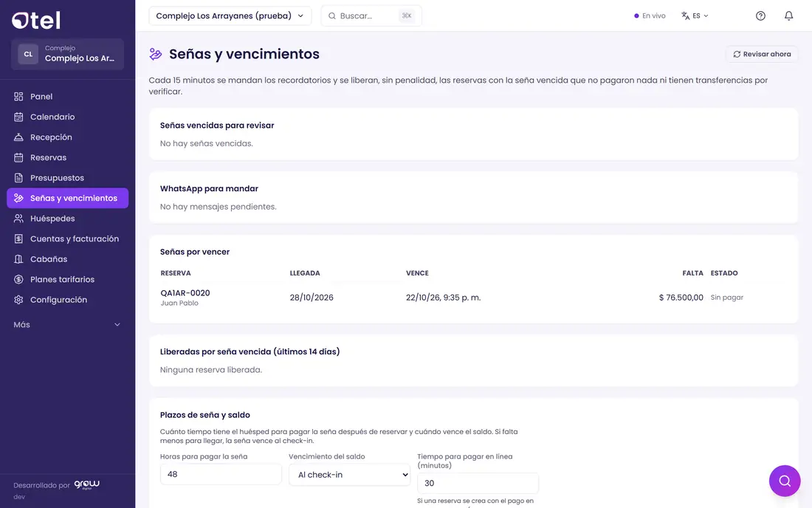
Task: Click the Otel logo
Action: (x=36, y=20)
